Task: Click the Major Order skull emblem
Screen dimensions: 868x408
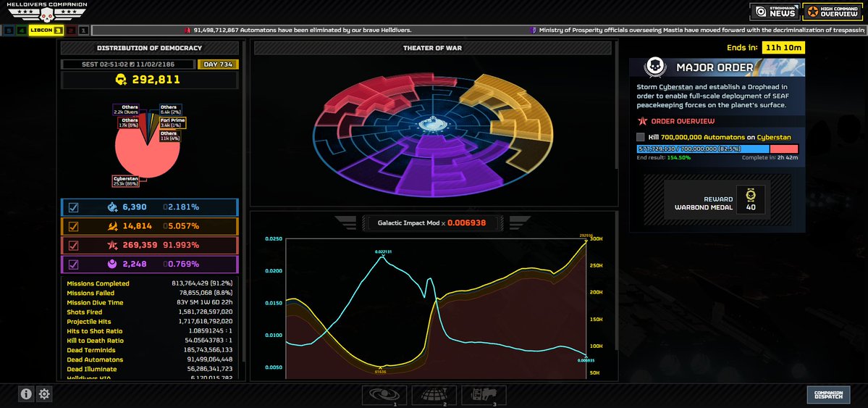Action: (x=655, y=67)
